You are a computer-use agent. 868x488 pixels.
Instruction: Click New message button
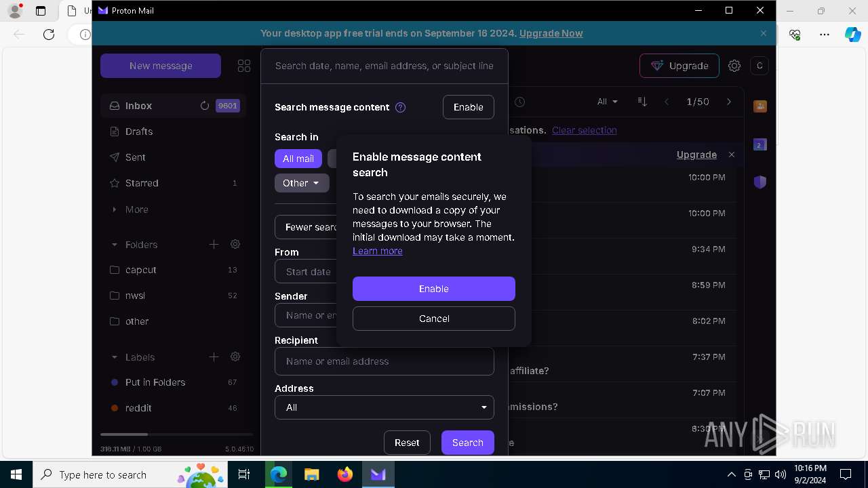(161, 66)
